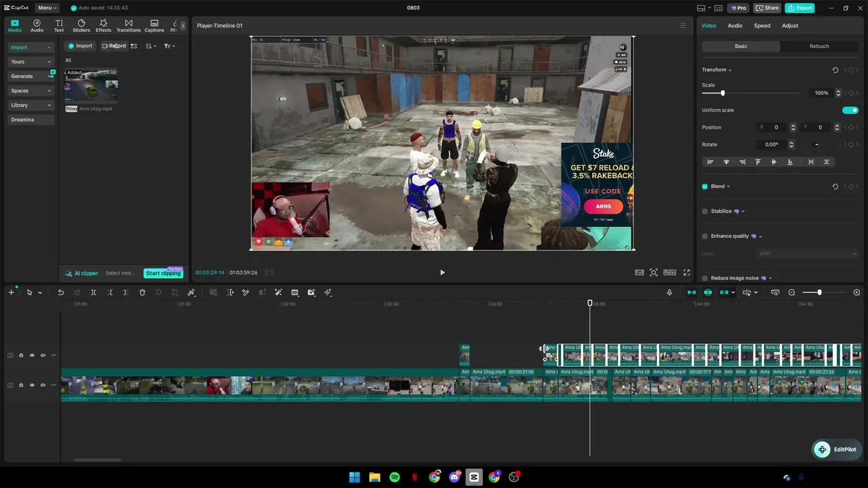Select the Basic sub-tab
This screenshot has height=488, width=868.
coord(741,46)
